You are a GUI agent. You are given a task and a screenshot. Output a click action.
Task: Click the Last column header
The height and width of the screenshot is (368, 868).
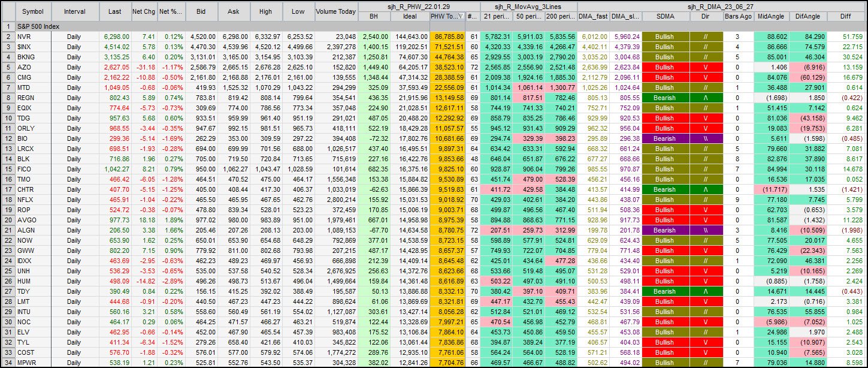tap(114, 11)
